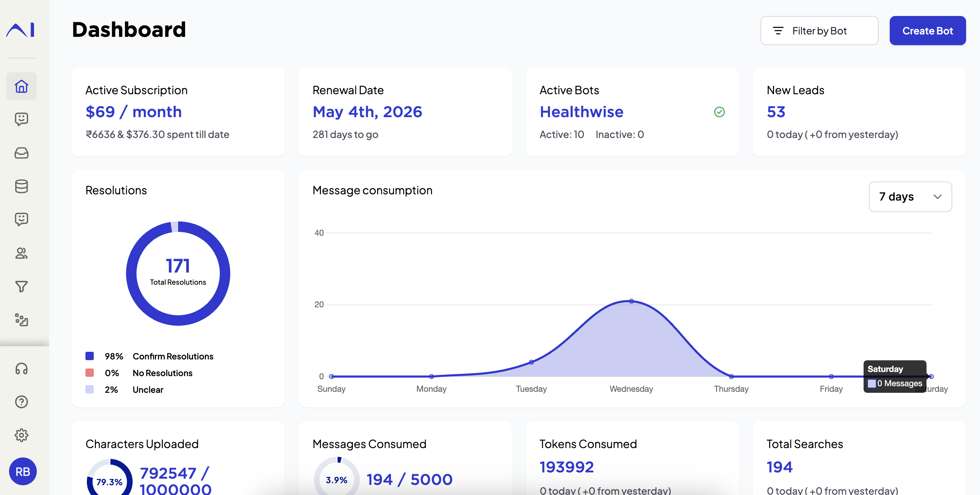The width and height of the screenshot is (980, 495).
Task: Click the Create Bot button
Action: (x=927, y=31)
